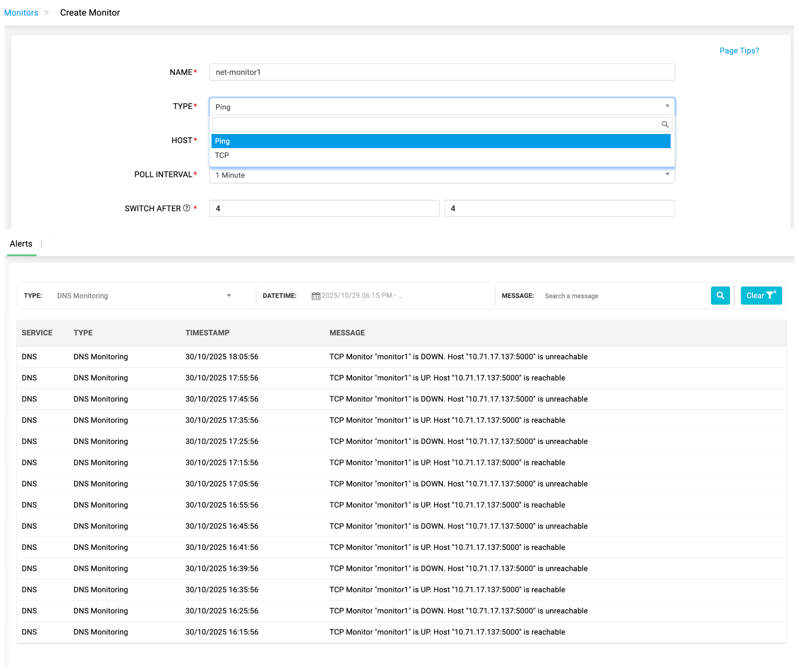Click the magnifier icon inside the Type dropdown search box

point(664,124)
